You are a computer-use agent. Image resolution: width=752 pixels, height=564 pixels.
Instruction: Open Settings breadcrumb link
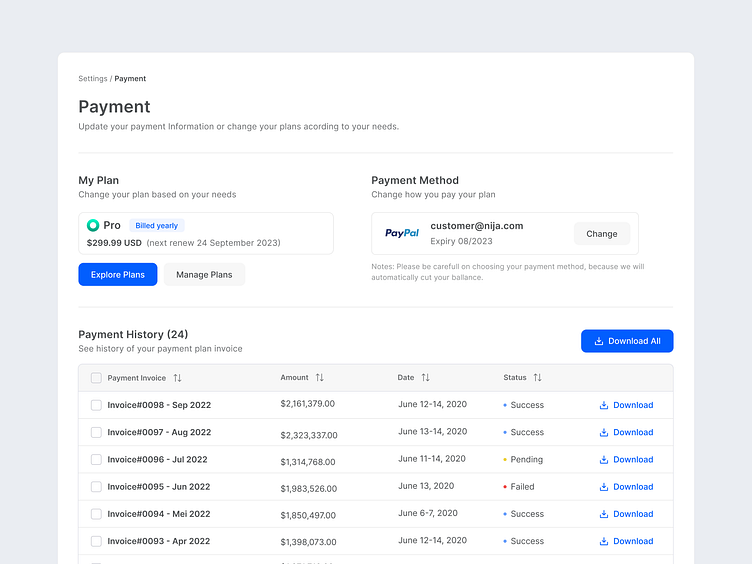coord(93,79)
